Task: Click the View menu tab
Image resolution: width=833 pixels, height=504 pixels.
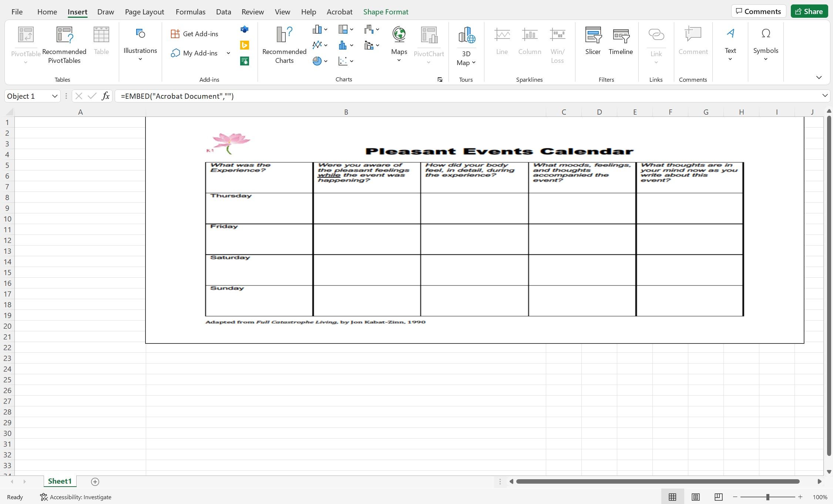Action: pos(282,11)
